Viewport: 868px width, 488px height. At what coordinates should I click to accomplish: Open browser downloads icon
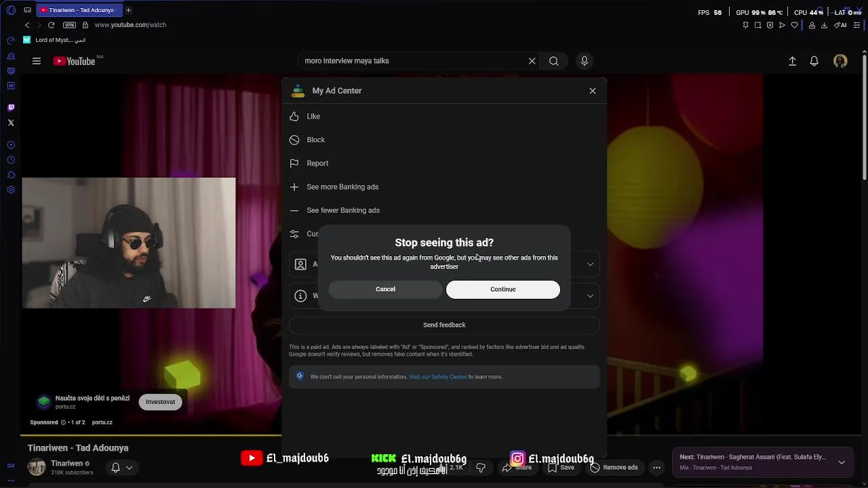(824, 25)
